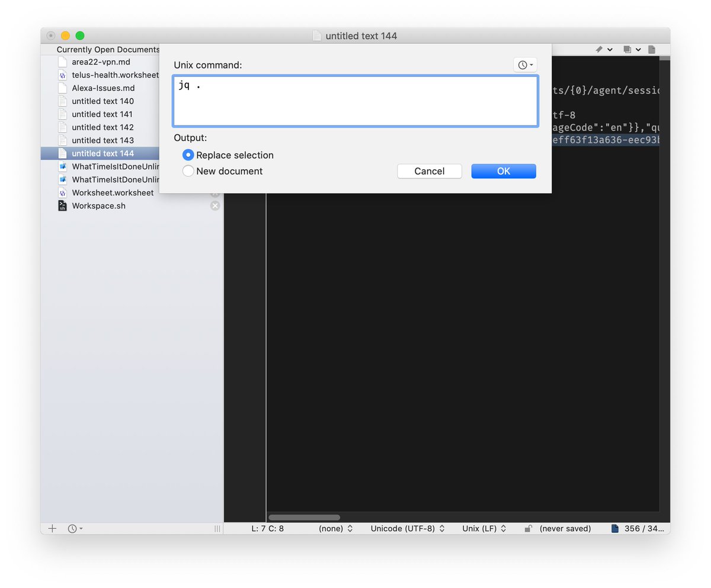
Task: Click the Currently Open Documents header
Action: click(108, 50)
